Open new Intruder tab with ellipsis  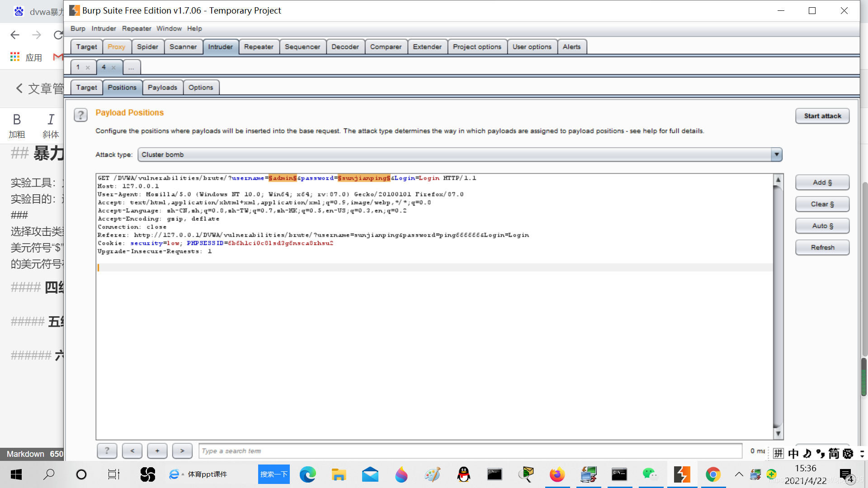click(131, 67)
